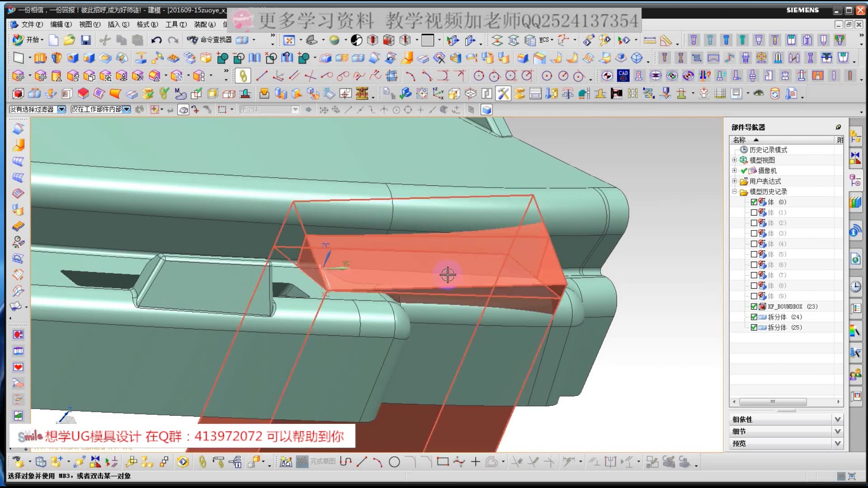
Task: Uncheck the KF_BOUNDBOX (23) feature checkbox
Action: point(754,306)
